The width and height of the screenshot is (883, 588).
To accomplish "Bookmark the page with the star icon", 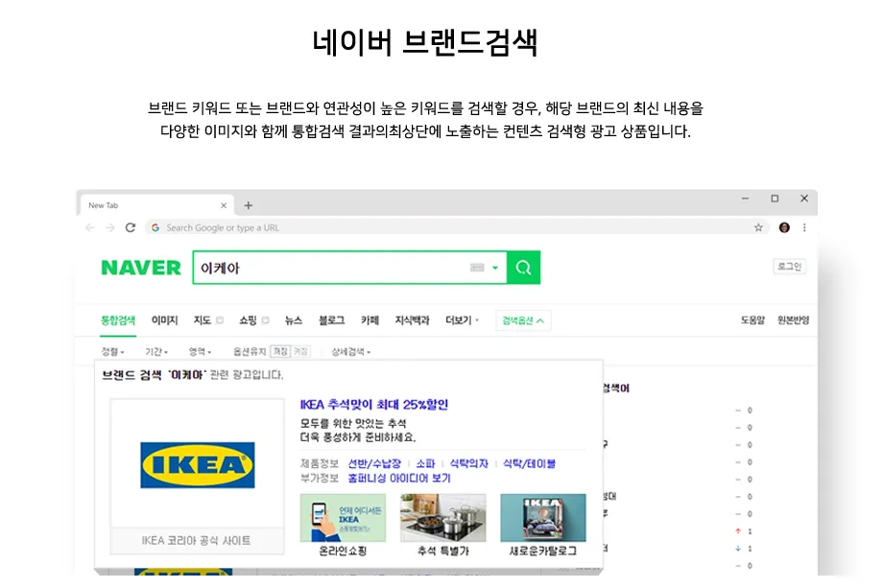I will tap(758, 227).
